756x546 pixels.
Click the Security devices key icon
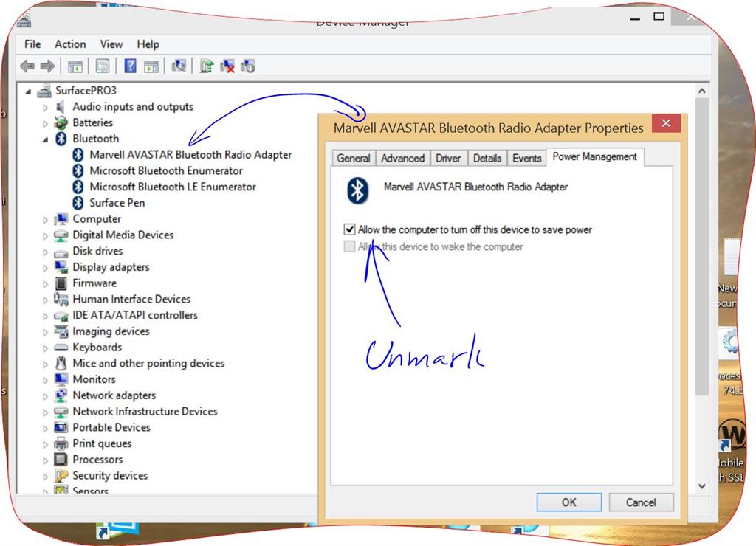pos(61,476)
